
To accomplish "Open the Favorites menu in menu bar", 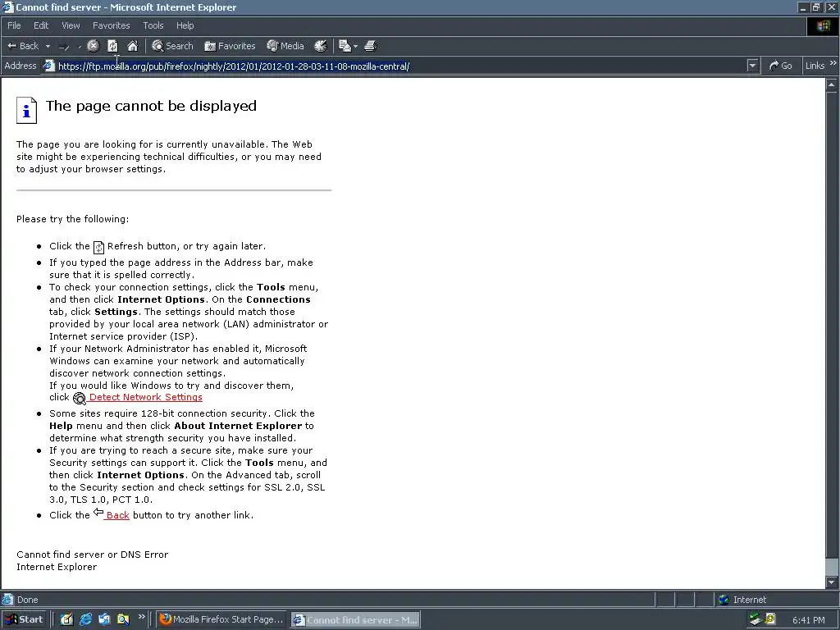I will [x=111, y=25].
